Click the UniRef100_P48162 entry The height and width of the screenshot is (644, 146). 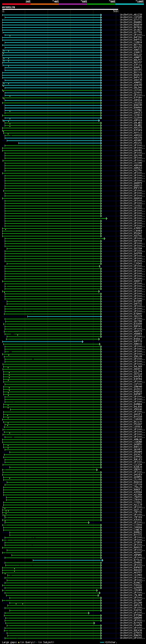131,585
